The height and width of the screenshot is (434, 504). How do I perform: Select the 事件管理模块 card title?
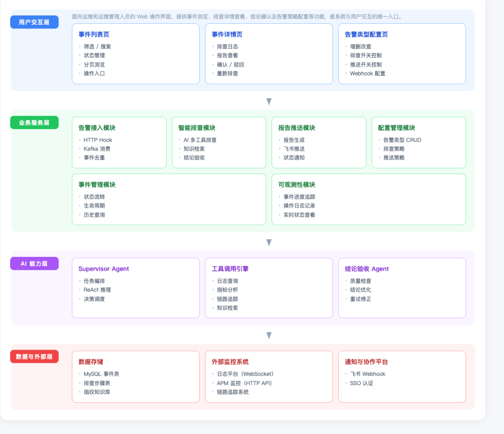click(97, 185)
